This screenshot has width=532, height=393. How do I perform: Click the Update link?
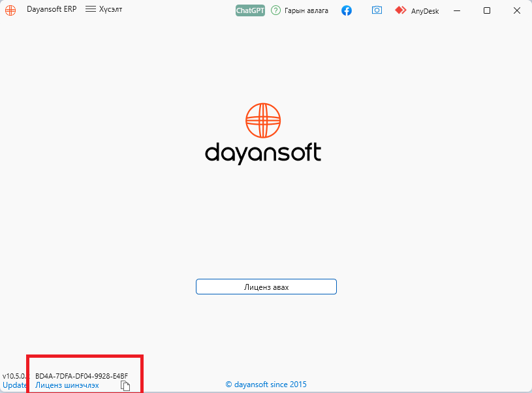point(14,385)
